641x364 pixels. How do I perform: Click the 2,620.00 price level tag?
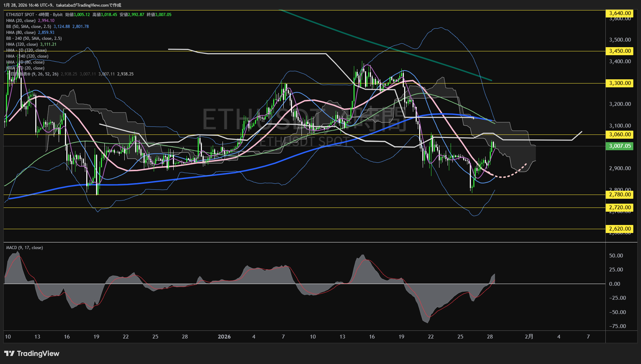pyautogui.click(x=620, y=229)
